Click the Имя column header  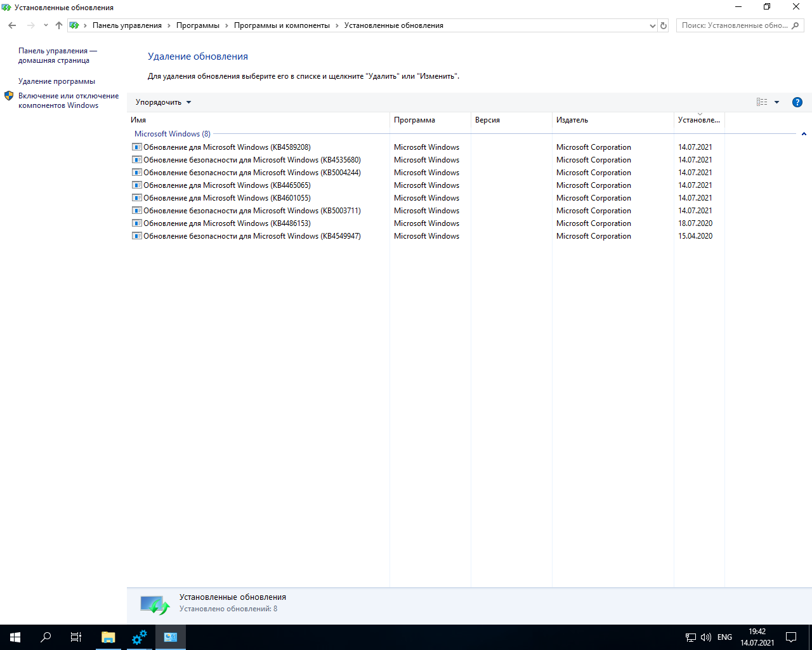click(138, 120)
